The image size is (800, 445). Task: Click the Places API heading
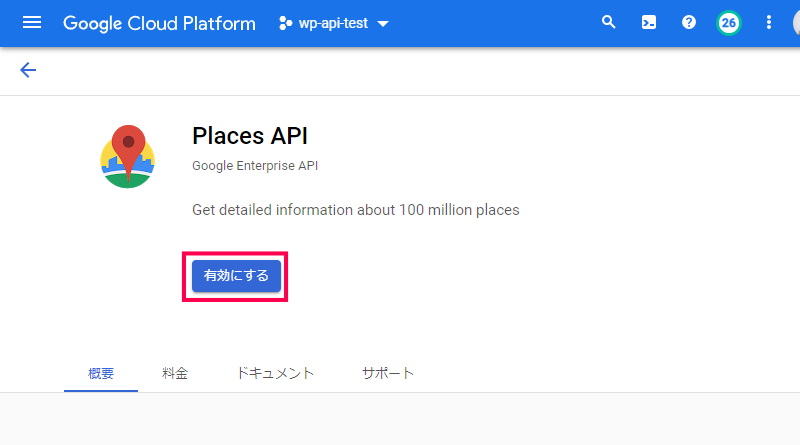click(250, 136)
